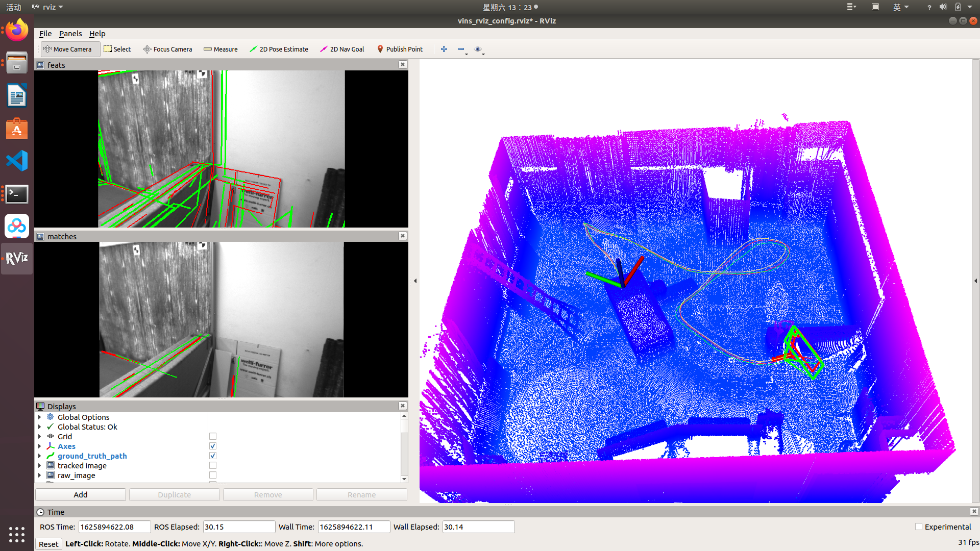Enable the Grid display checkbox

point(212,436)
